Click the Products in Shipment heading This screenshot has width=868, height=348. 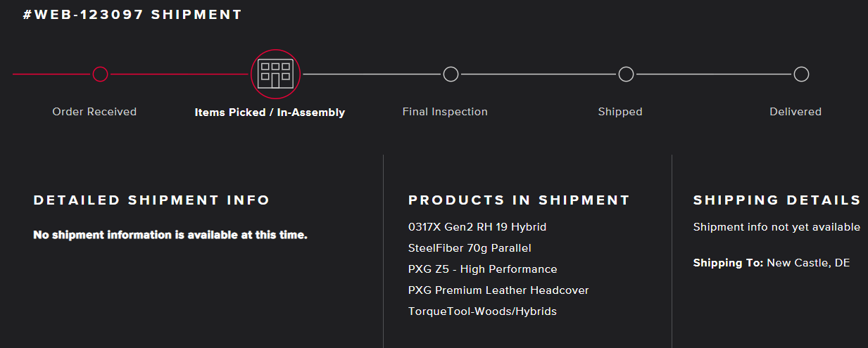click(x=519, y=200)
